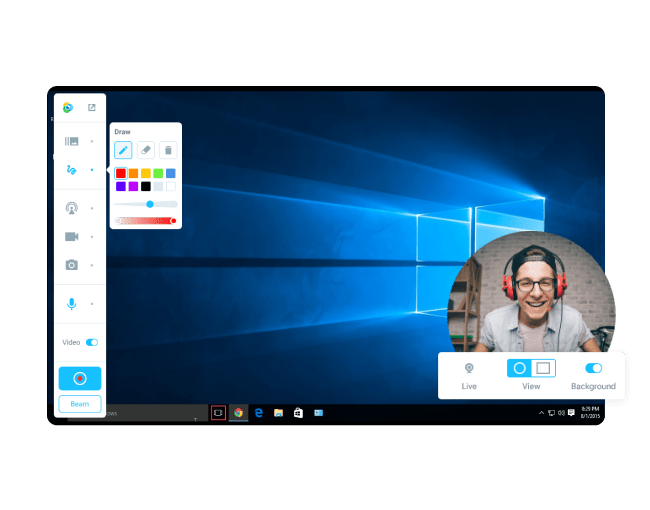Click the snapshot camera icon
Screen dimensions: 650x510
click(x=72, y=265)
